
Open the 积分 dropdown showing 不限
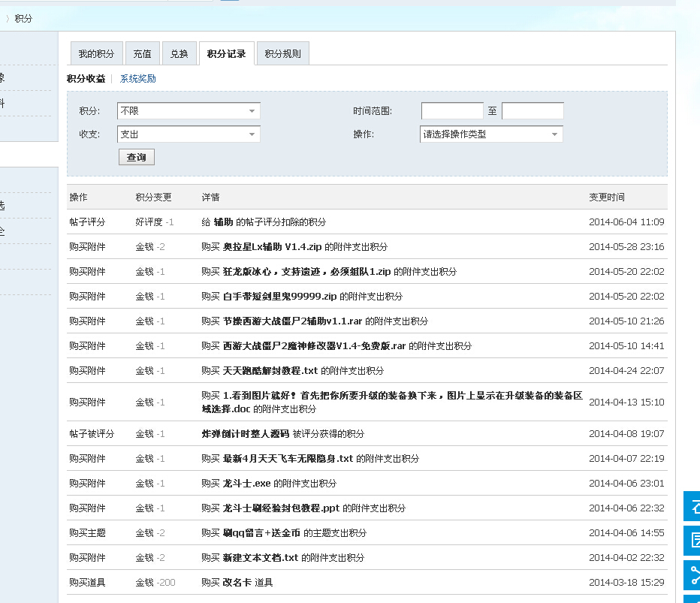pyautogui.click(x=189, y=110)
